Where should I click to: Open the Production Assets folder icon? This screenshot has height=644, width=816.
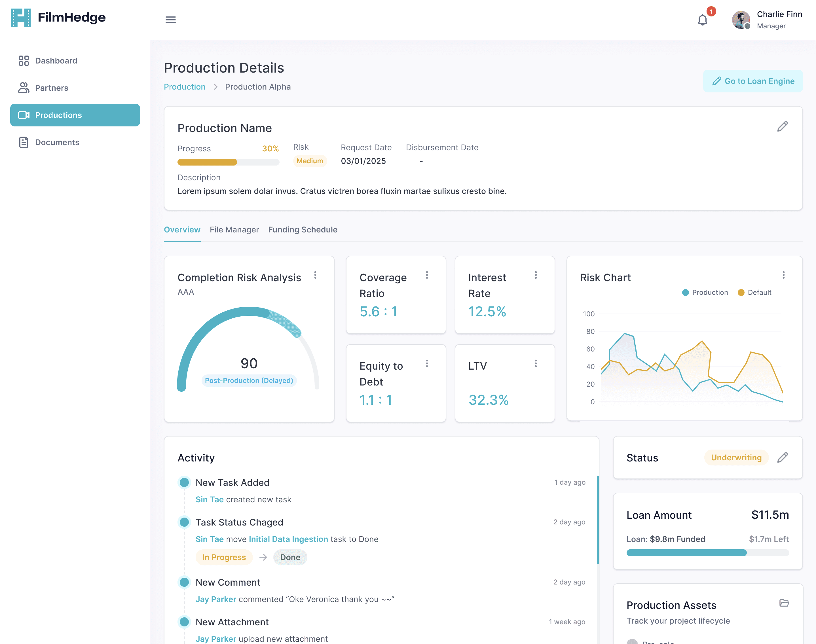click(x=784, y=603)
